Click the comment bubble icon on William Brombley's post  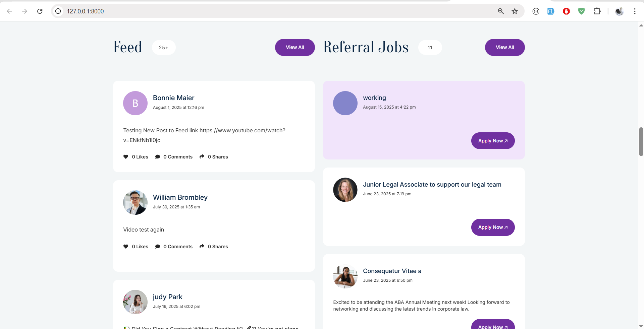(x=158, y=247)
